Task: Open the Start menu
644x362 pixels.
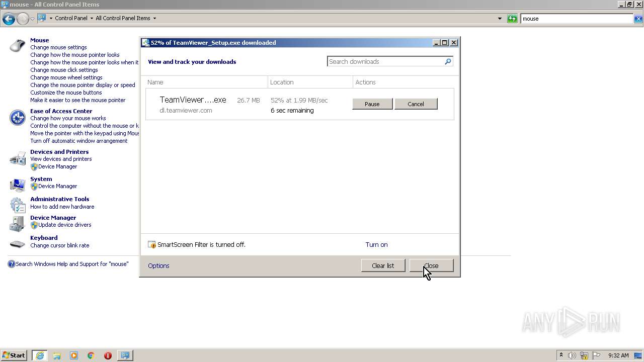Action: [x=14, y=355]
